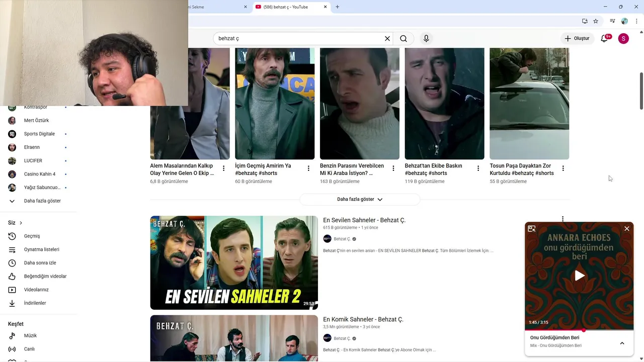644x362 pixels.
Task: Switch to the behzat ç YouTube tab
Action: 291,7
